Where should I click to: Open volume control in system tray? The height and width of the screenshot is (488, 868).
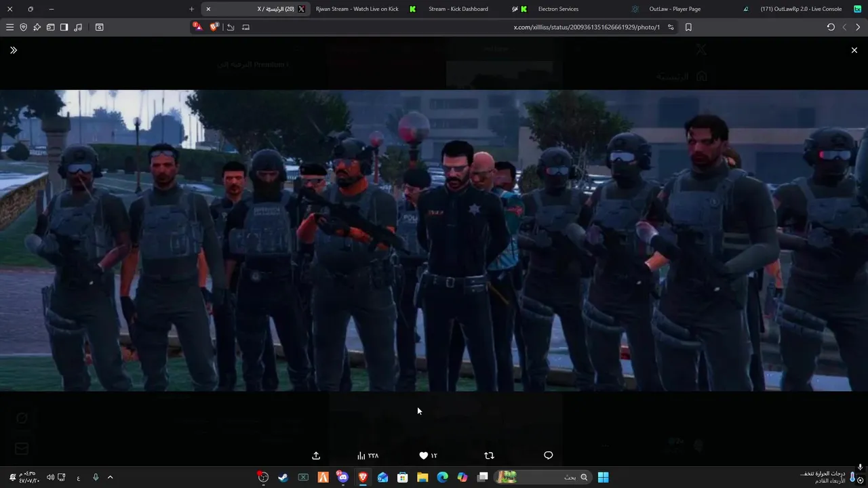(50, 477)
